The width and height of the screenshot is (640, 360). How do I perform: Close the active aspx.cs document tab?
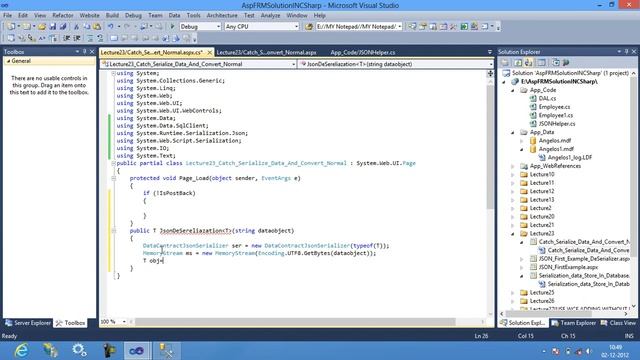tap(209, 52)
